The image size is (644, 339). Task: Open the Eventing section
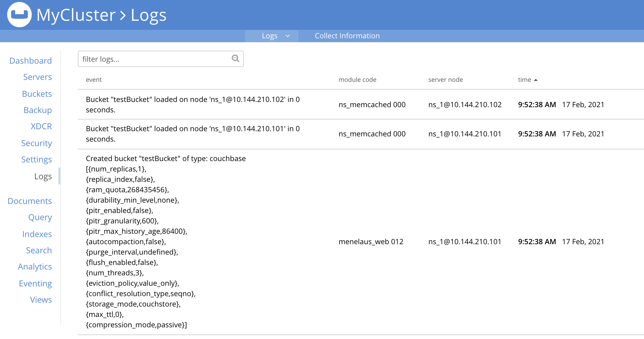35,283
